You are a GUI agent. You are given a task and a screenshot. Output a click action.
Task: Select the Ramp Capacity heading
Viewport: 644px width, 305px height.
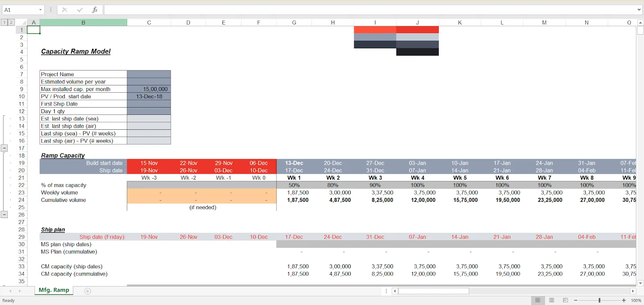(63, 156)
